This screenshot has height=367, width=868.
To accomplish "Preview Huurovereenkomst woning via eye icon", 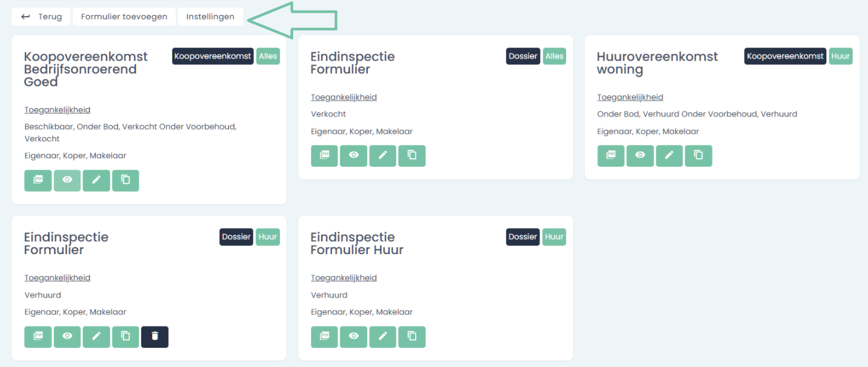I will (640, 156).
